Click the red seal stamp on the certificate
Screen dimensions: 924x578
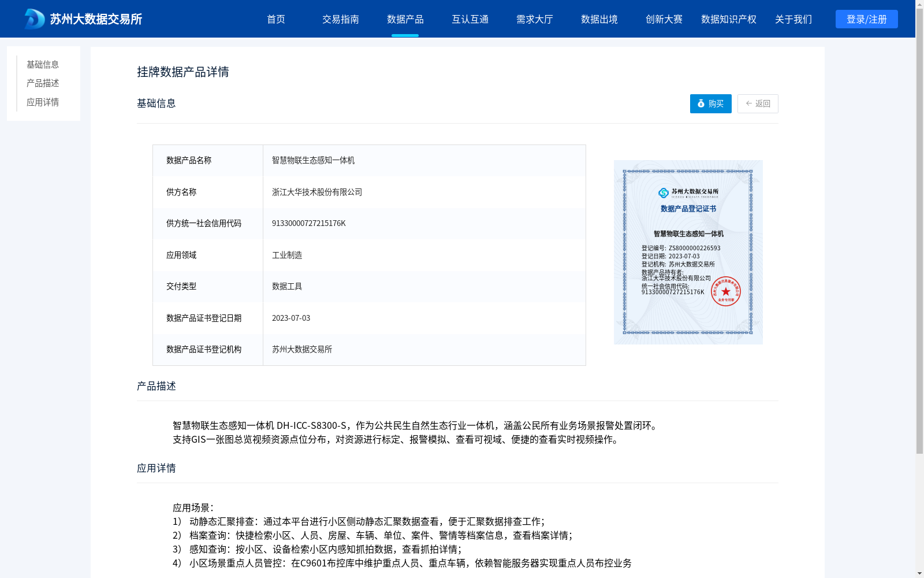pos(725,291)
